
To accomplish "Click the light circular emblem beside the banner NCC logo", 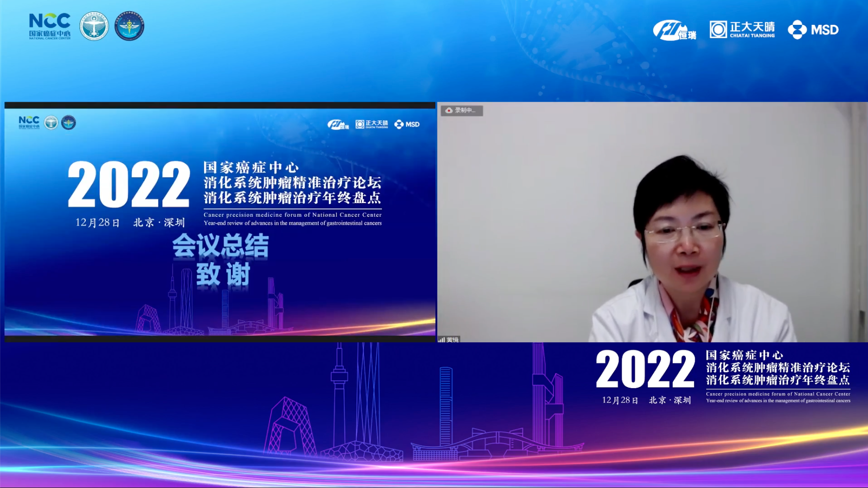I will click(94, 26).
